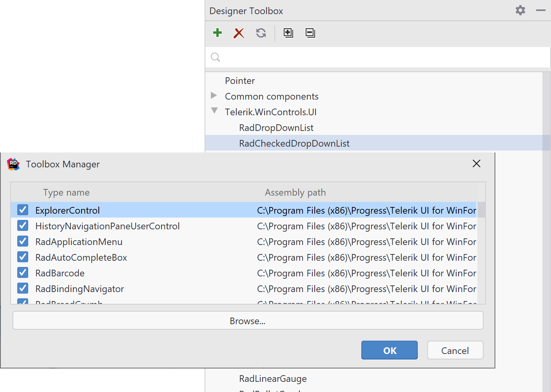Viewport: 551px width, 392px height.
Task: Click the assembly path of RadBarcode
Action: 366,273
